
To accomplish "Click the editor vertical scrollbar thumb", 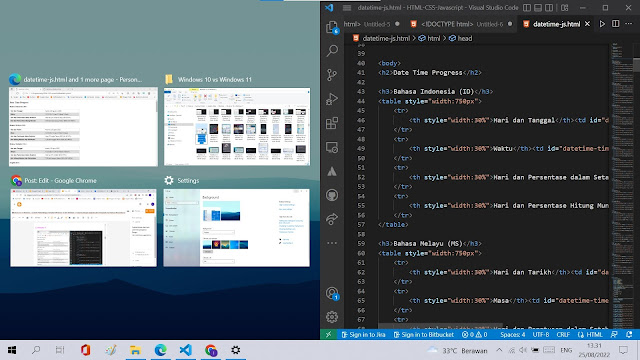I will coord(636,65).
